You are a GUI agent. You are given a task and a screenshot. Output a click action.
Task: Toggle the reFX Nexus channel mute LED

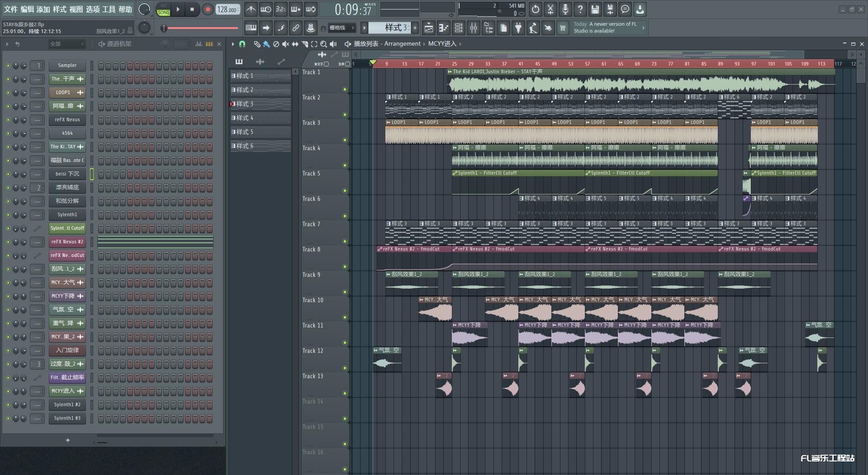tap(8, 120)
